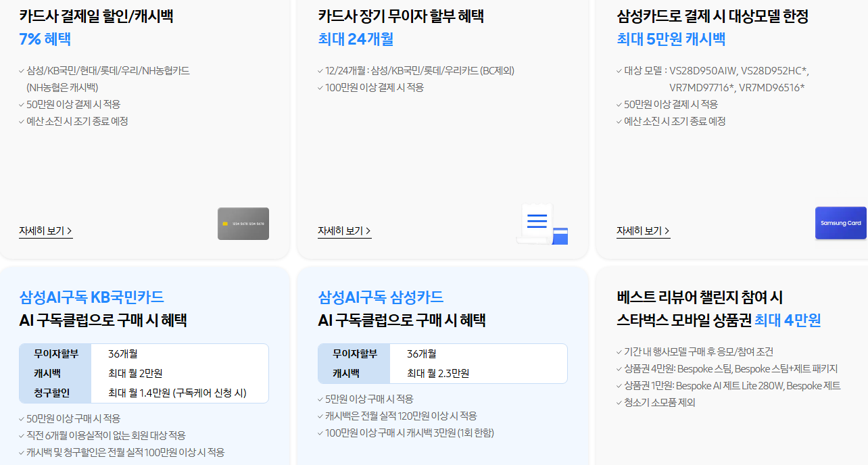Click the 삼성AI구독 삼성카드 title

pyautogui.click(x=381, y=297)
